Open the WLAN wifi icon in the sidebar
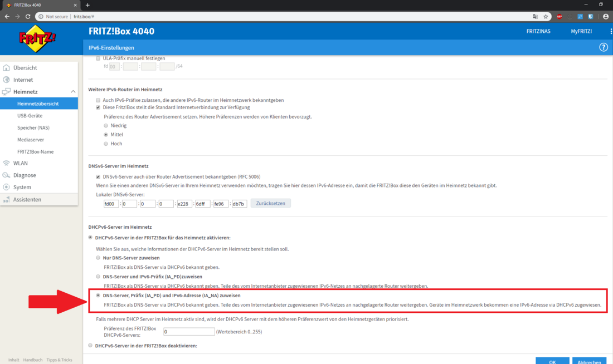The image size is (613, 364). [6, 163]
